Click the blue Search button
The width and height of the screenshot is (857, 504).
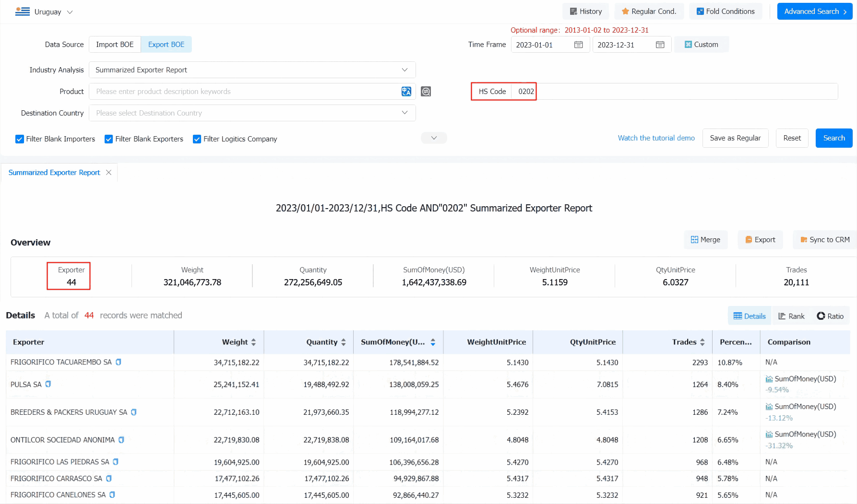pos(833,138)
